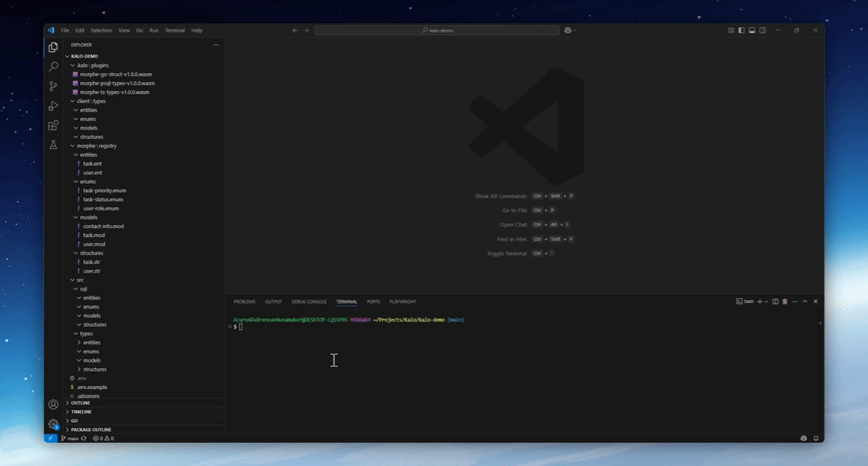This screenshot has width=868, height=466.
Task: Split the terminal pane
Action: click(775, 302)
